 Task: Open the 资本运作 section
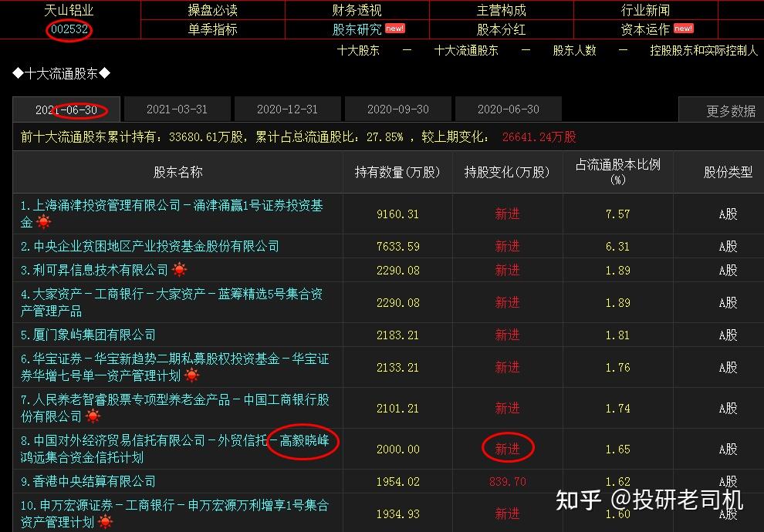coord(645,30)
